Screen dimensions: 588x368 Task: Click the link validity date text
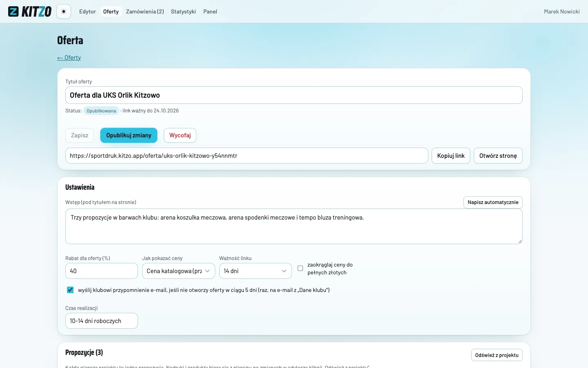click(x=151, y=111)
